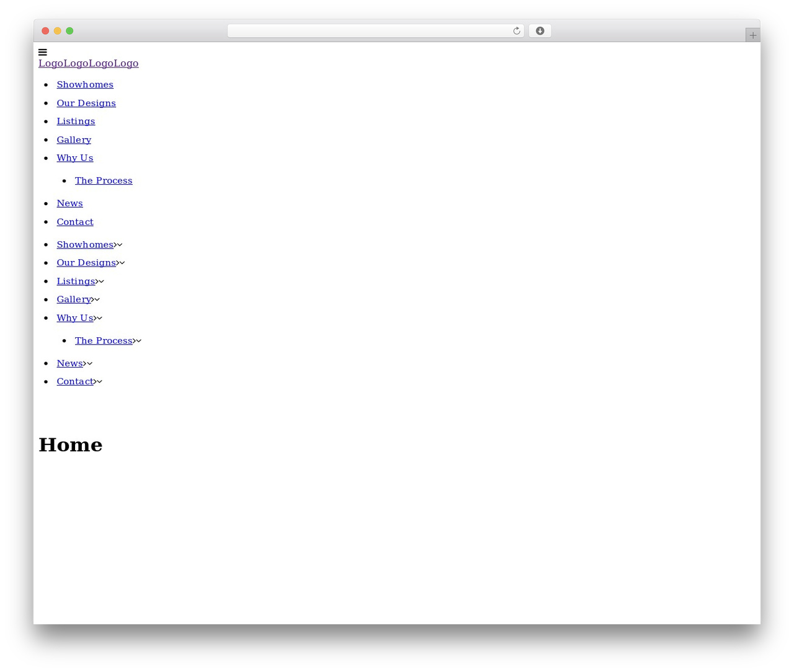Screen dimensions: 794x672
Task: Open the Gallery link followed by chevrons
Action: coord(74,299)
